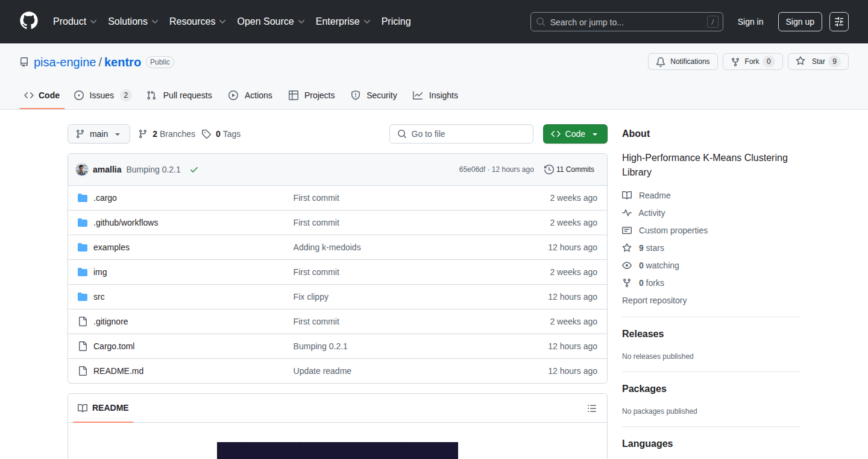
Task: Click the Tags icon link
Action: click(206, 134)
